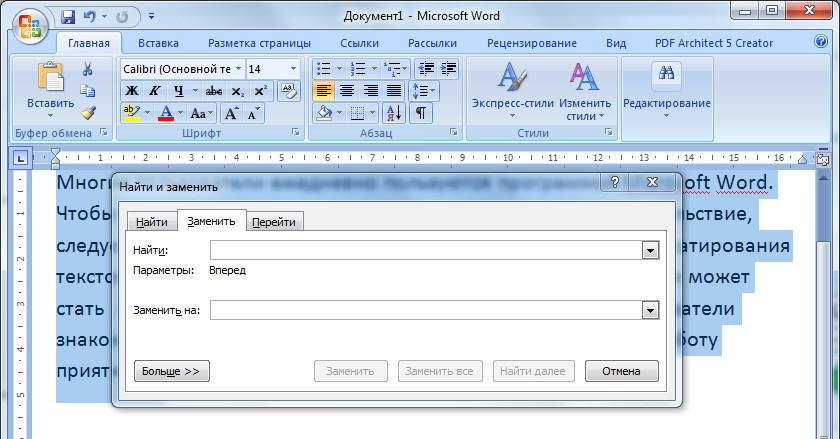Screen dimensions: 840x439
Task: Click into the Заменить на input field
Action: [426, 310]
